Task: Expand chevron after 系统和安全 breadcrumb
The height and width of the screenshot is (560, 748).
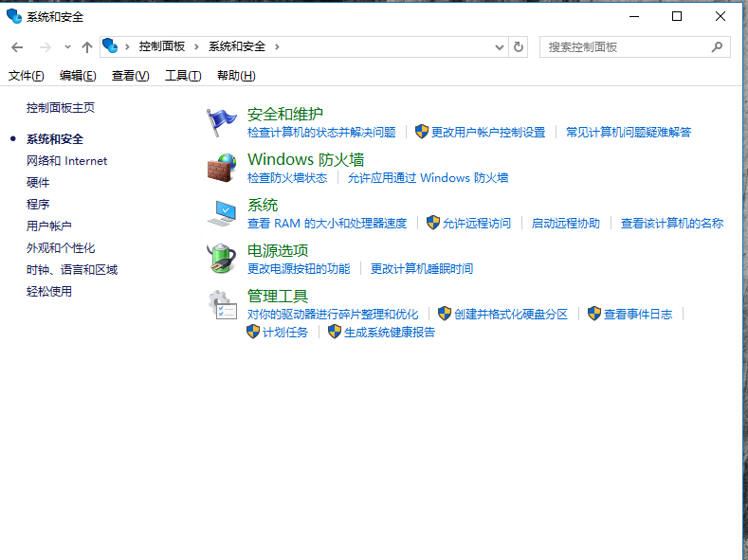Action: coord(277,46)
